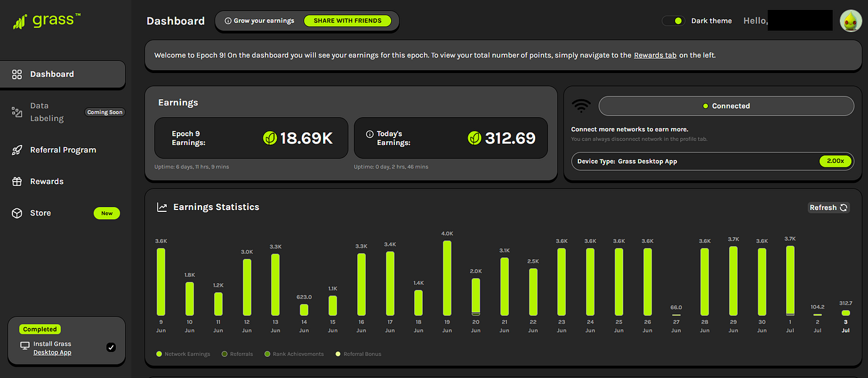Click the 1.4K value above 18 Jun
Viewport: 868px width, 378px height.
[418, 283]
